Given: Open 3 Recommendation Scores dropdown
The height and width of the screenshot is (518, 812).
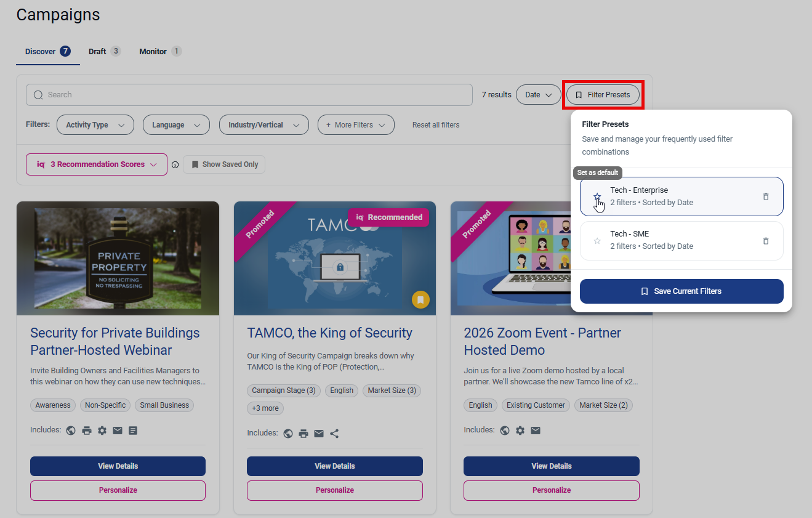Looking at the screenshot, I should coord(97,164).
